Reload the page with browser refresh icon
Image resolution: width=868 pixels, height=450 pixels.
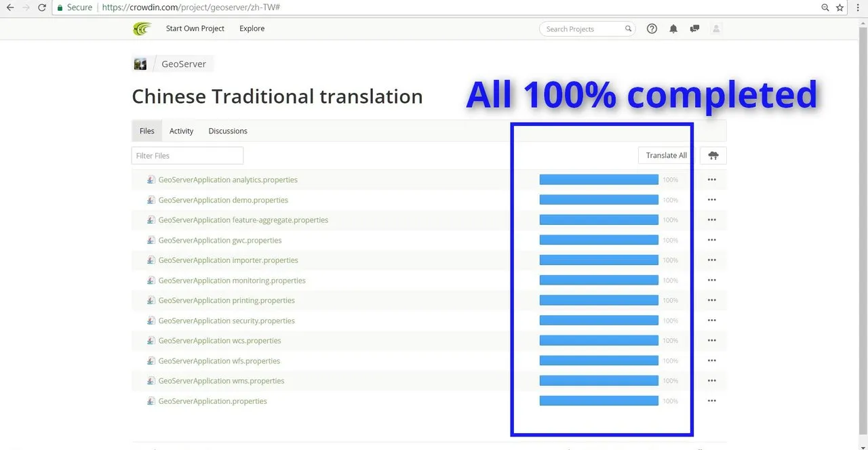tap(42, 7)
